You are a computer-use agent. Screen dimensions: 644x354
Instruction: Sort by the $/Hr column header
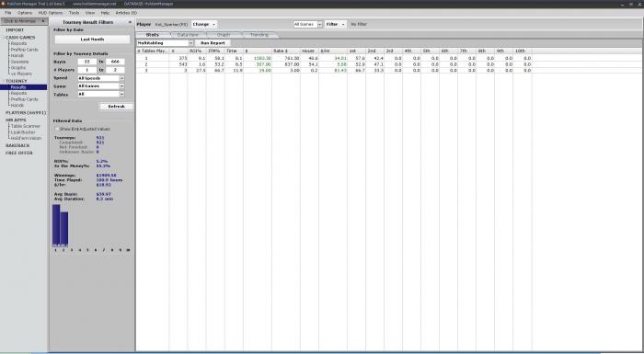pos(333,51)
